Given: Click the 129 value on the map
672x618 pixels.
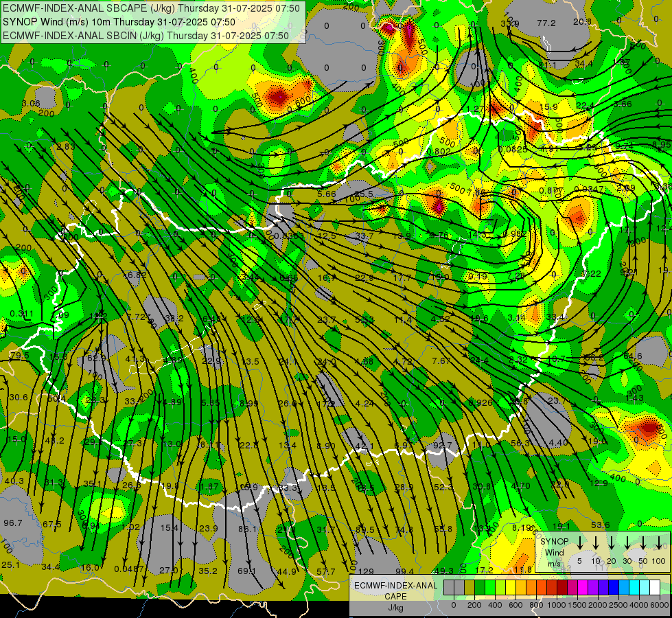Looking at the screenshot, I should click(366, 572).
